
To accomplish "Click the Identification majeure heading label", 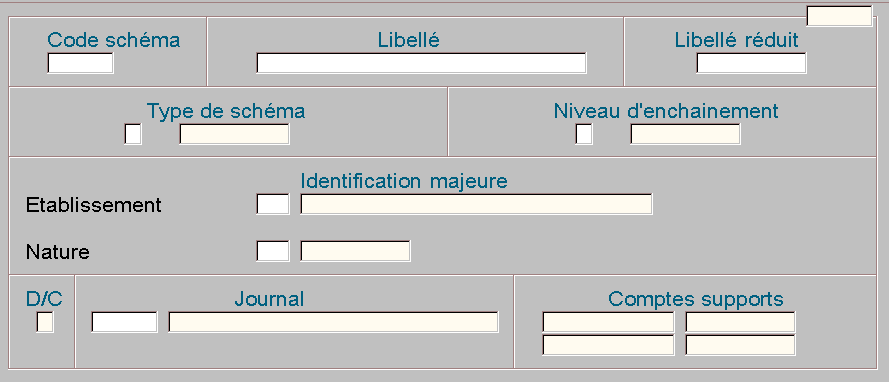I will pos(404,181).
